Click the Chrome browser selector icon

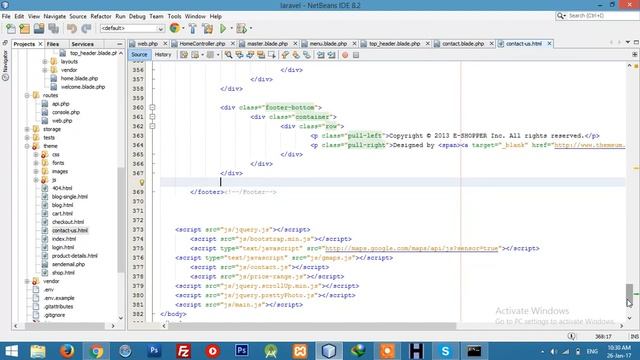[174, 28]
